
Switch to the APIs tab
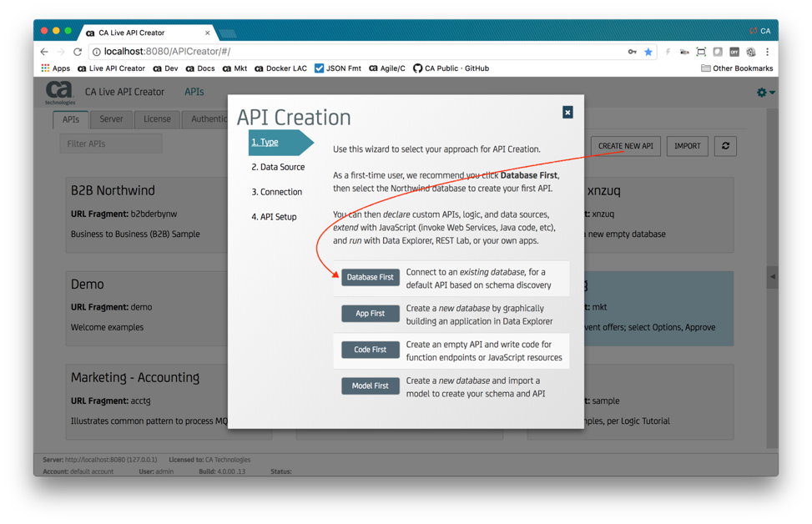point(71,119)
